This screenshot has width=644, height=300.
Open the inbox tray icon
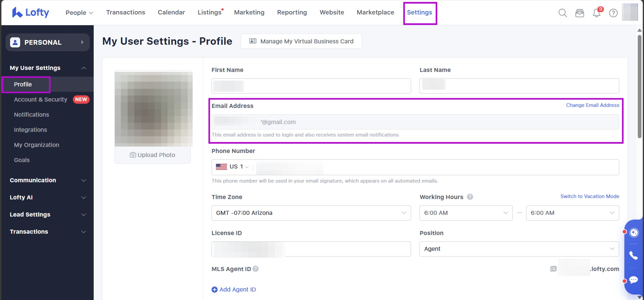pyautogui.click(x=580, y=13)
